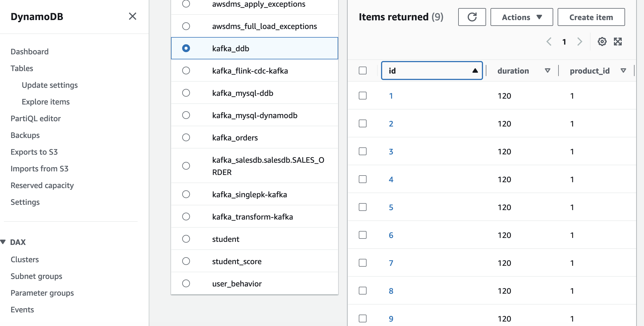
Task: Check the box for item id 5
Action: pyautogui.click(x=363, y=207)
